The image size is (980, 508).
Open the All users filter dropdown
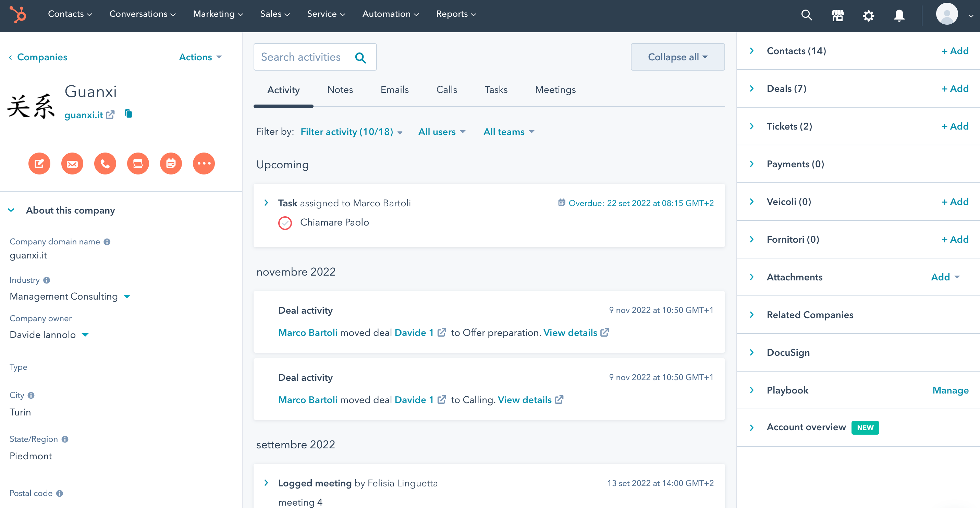click(x=442, y=132)
